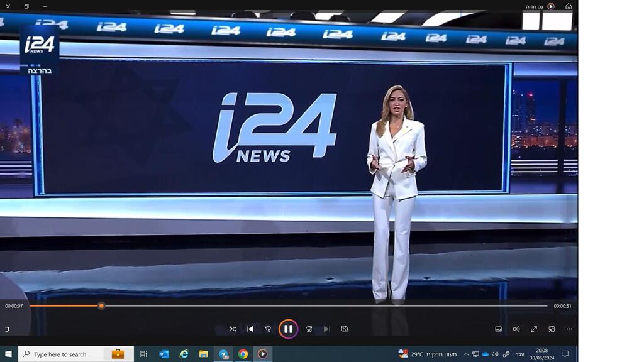Screen dimensions: 644x362
Task: Open the player volume control
Action: [516, 329]
